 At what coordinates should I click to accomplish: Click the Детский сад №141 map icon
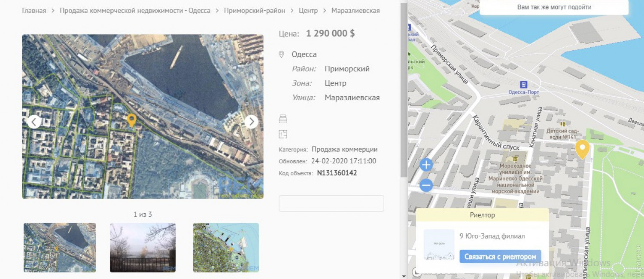563,124
